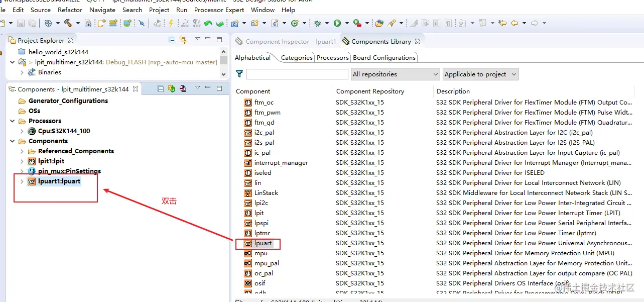Click the component filter text field
Image resolution: width=644 pixels, height=302 pixels.
click(x=297, y=74)
